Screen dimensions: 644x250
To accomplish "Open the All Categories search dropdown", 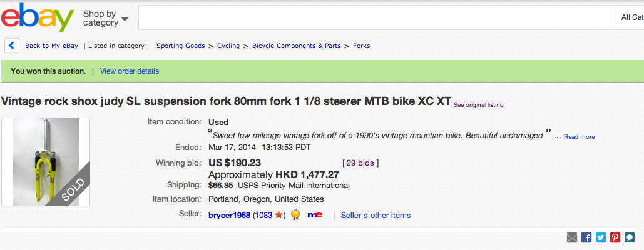I will [x=631, y=17].
